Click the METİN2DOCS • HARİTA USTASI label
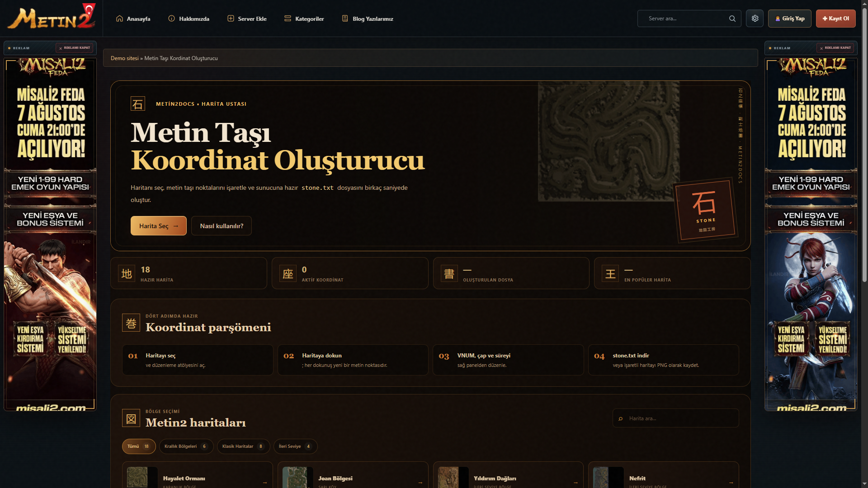The width and height of the screenshot is (868, 488). click(201, 104)
